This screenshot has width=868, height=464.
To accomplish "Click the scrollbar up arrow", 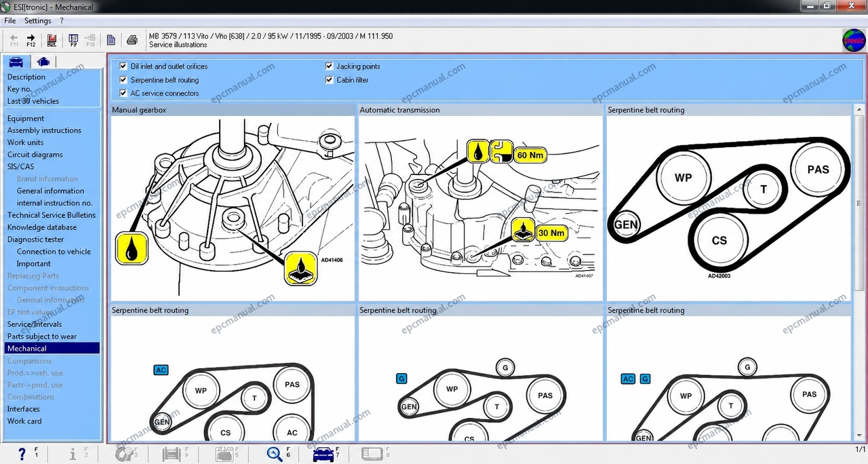I will pyautogui.click(x=859, y=109).
